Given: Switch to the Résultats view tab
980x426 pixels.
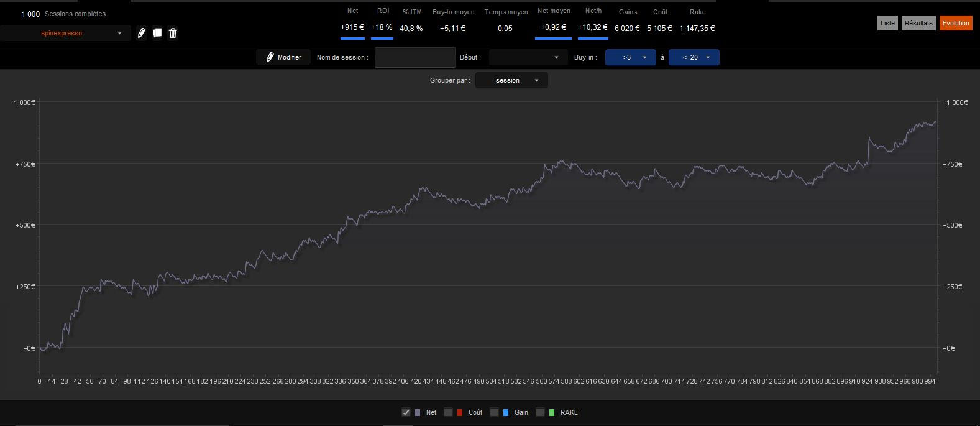Looking at the screenshot, I should coord(918,23).
